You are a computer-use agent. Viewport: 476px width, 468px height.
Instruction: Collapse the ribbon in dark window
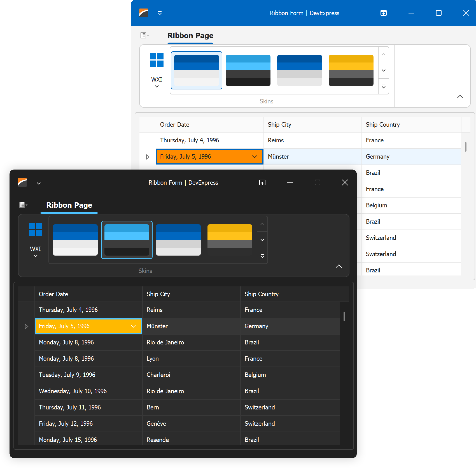tap(339, 266)
